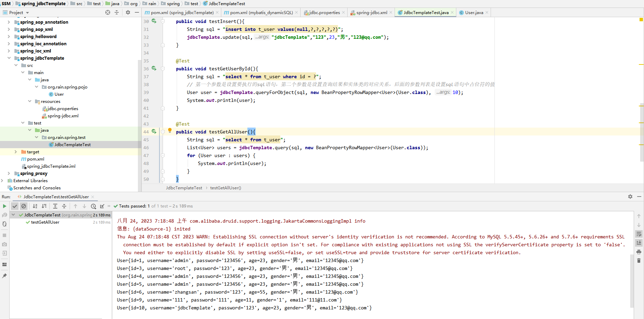Expand the target folder
644x319 pixels.
tap(16, 152)
